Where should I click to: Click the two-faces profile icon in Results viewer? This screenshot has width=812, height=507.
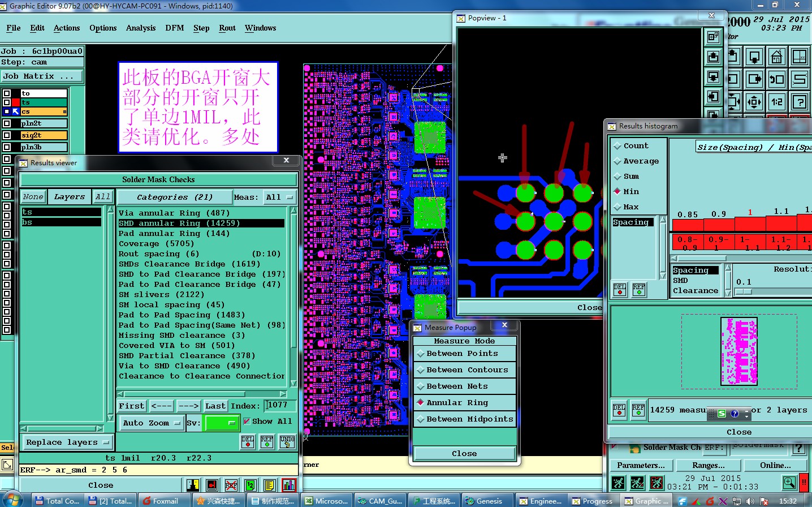coord(193,485)
